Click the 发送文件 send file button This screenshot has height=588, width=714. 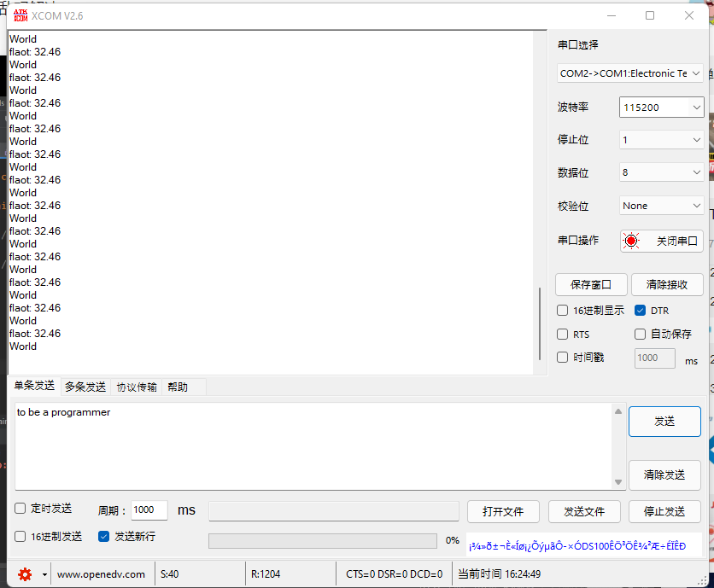(x=584, y=511)
